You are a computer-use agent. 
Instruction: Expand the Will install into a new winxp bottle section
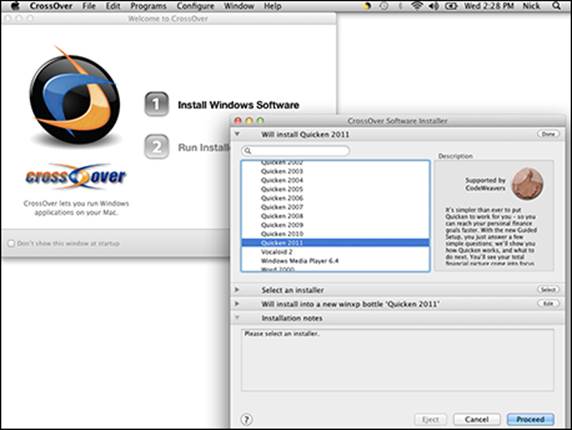[x=237, y=303]
